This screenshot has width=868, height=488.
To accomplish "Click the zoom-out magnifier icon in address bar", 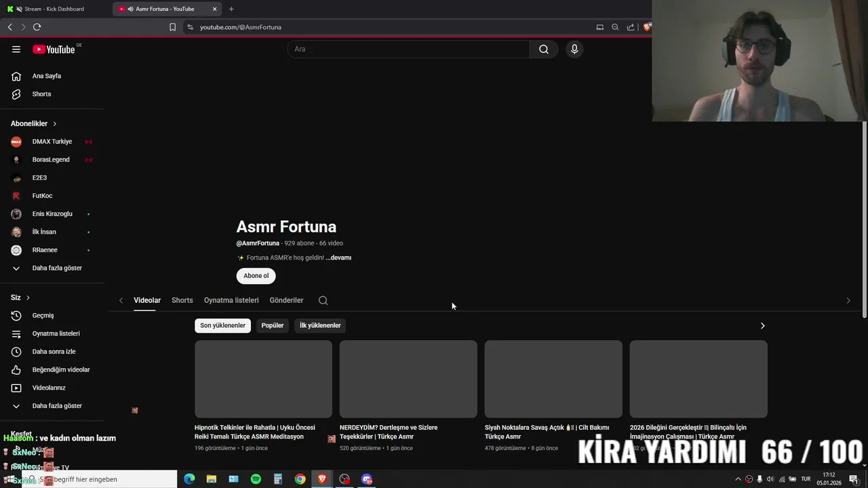I will coord(615,27).
